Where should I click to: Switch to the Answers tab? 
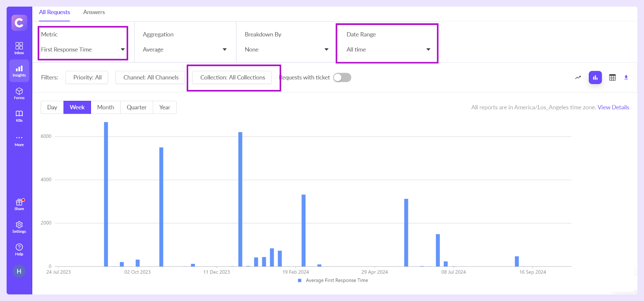tap(94, 12)
